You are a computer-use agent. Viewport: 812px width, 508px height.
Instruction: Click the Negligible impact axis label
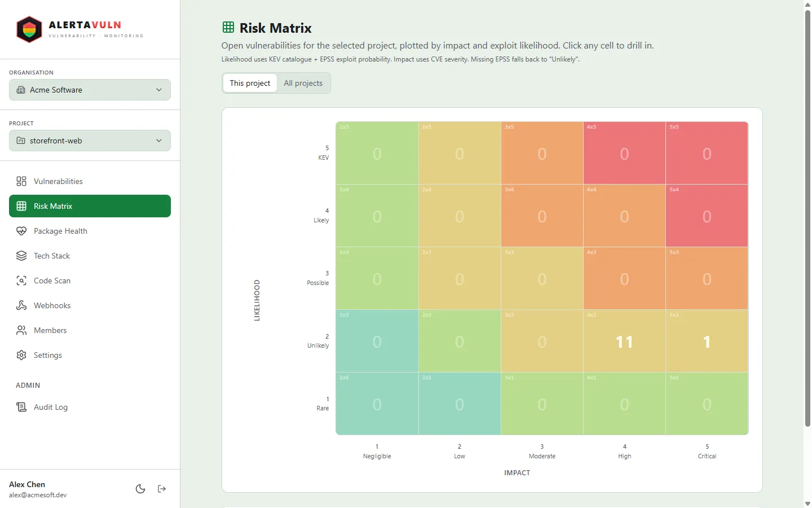tap(377, 456)
